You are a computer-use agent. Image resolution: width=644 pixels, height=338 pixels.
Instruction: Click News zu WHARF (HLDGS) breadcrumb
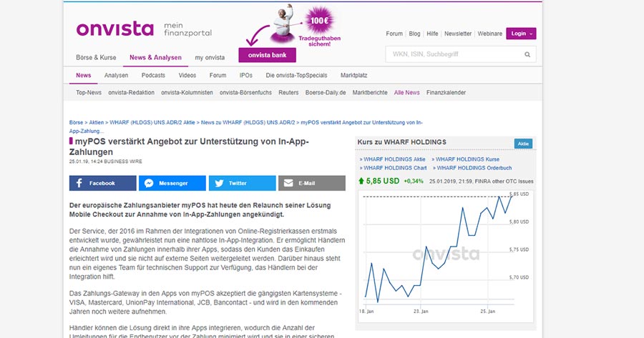pyautogui.click(x=248, y=123)
